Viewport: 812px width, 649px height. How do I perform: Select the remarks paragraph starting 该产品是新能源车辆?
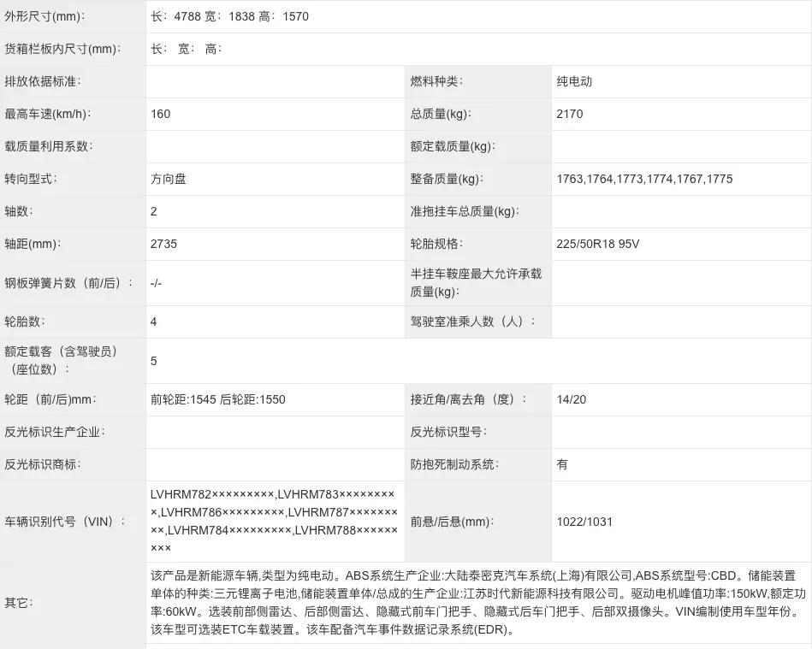pos(478,603)
